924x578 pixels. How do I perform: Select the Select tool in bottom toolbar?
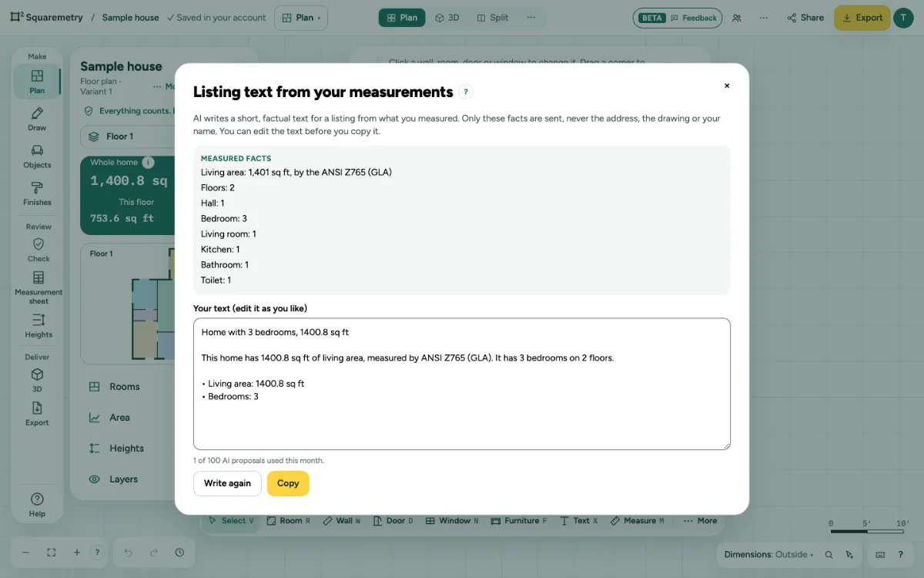[x=229, y=521]
